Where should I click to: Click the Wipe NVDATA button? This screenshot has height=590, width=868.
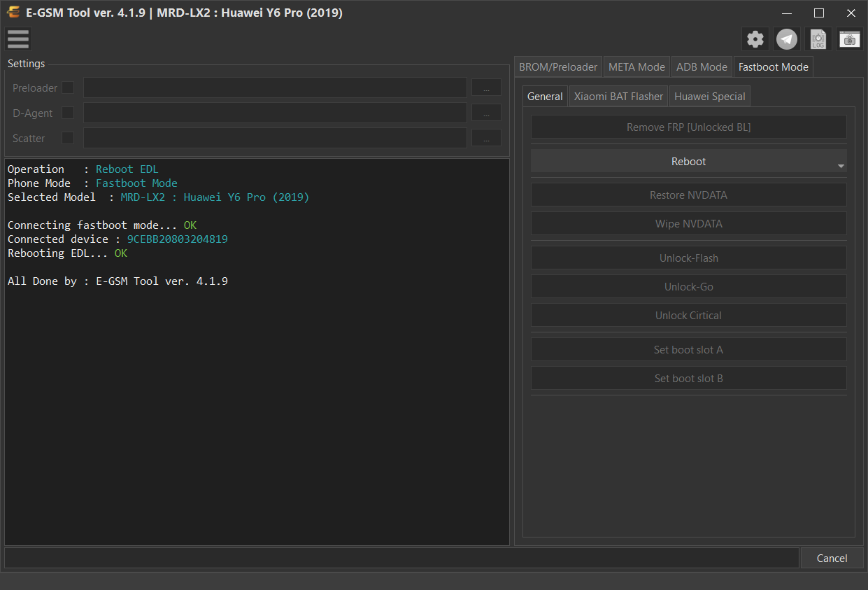tap(689, 224)
